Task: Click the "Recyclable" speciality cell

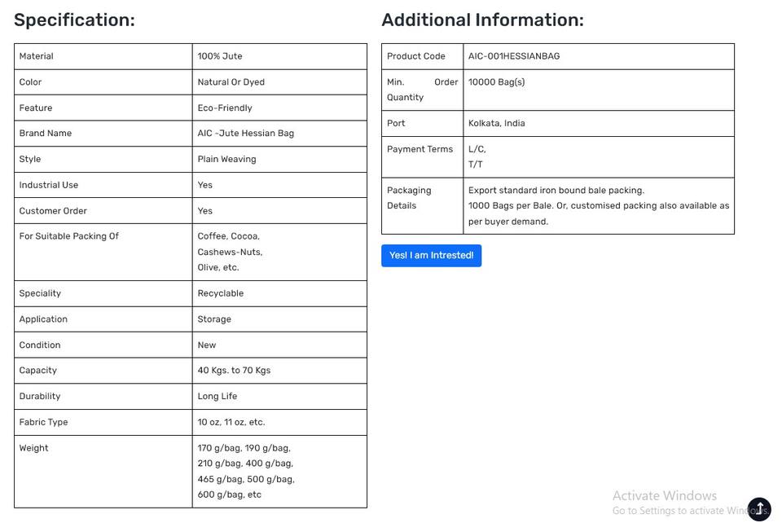Action: coord(220,293)
